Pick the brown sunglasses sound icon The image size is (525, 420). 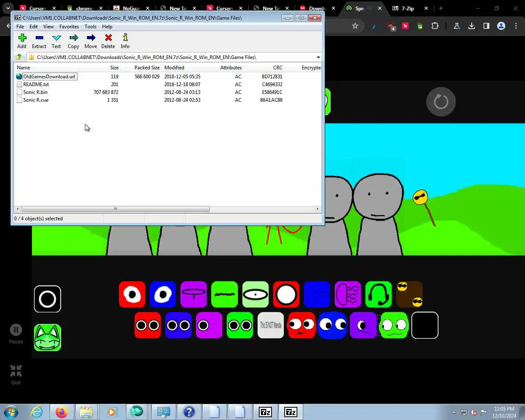[410, 294]
